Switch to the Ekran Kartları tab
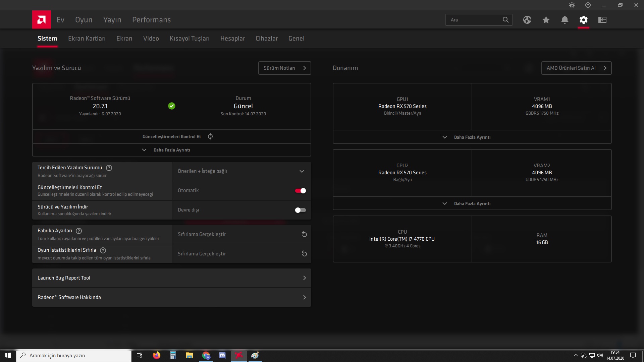 (x=87, y=39)
